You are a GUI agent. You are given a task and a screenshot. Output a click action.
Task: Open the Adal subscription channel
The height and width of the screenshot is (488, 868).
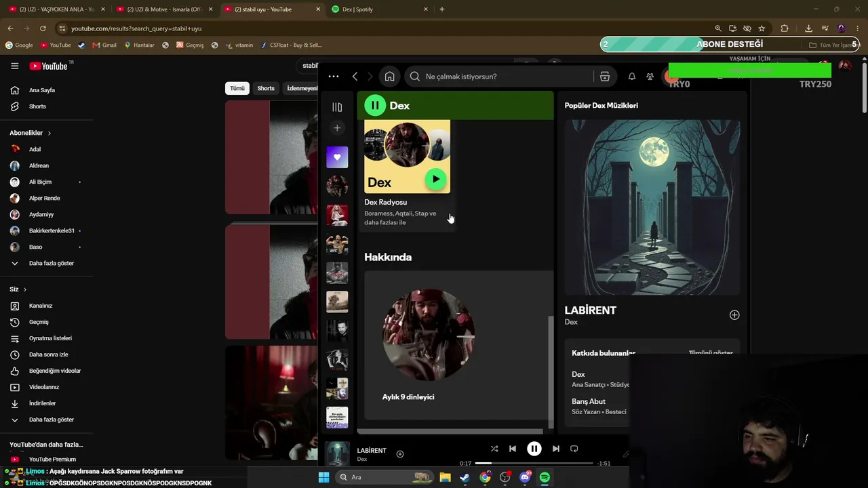click(x=35, y=149)
